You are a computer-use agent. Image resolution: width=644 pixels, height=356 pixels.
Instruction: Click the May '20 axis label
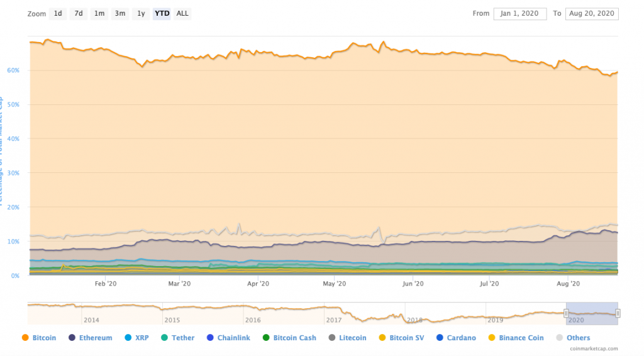click(x=335, y=284)
